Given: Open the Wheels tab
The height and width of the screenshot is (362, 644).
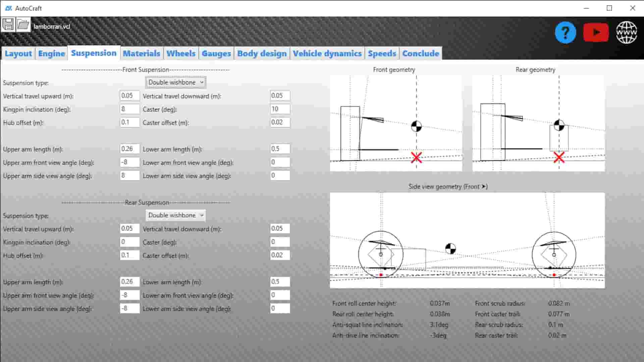Looking at the screenshot, I should tap(181, 53).
